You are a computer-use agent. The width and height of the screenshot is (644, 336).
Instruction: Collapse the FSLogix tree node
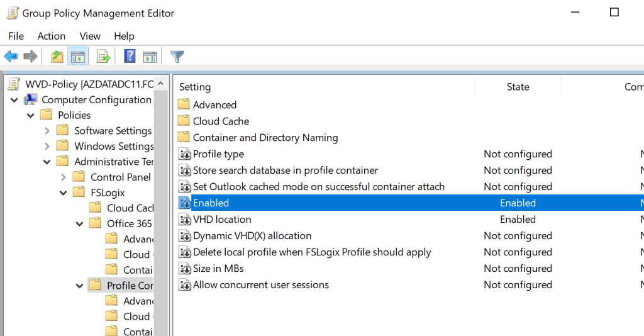click(64, 193)
